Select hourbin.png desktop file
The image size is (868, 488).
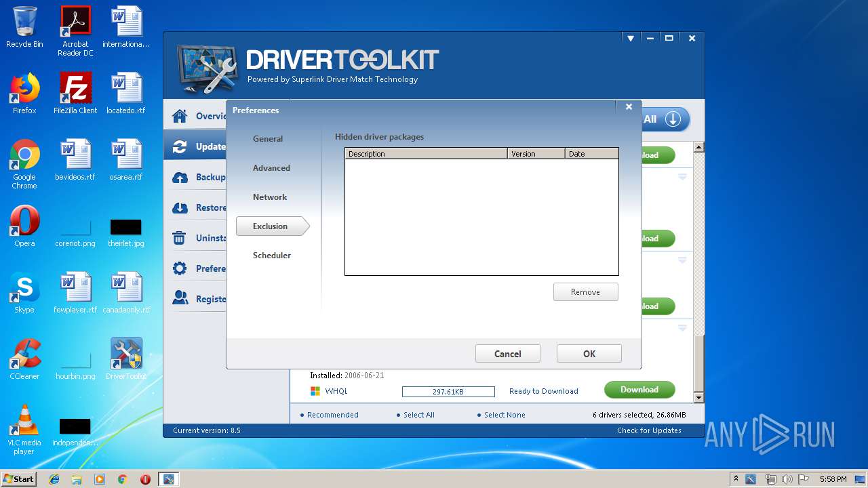coord(75,365)
